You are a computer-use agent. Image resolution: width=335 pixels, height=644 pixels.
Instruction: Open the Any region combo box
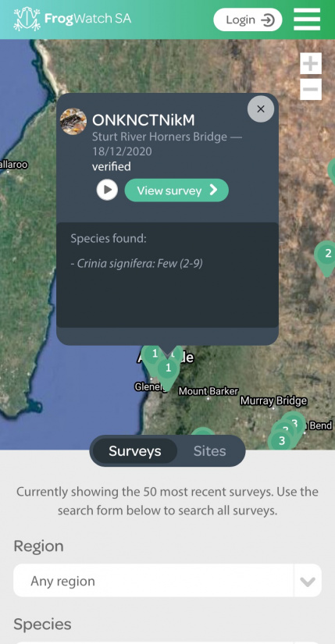tap(167, 581)
